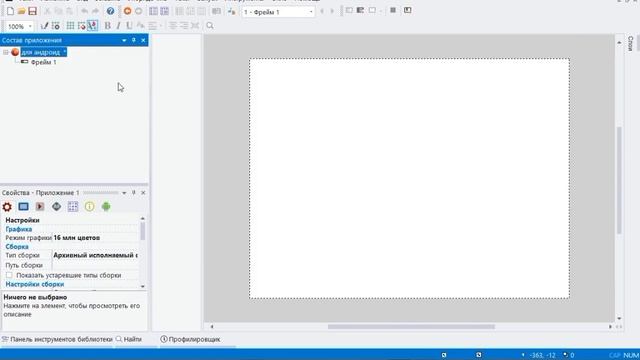Click the pencil paint-mode toolbar icon
Image resolution: width=640 pixels, height=360 pixels.
tap(44, 26)
